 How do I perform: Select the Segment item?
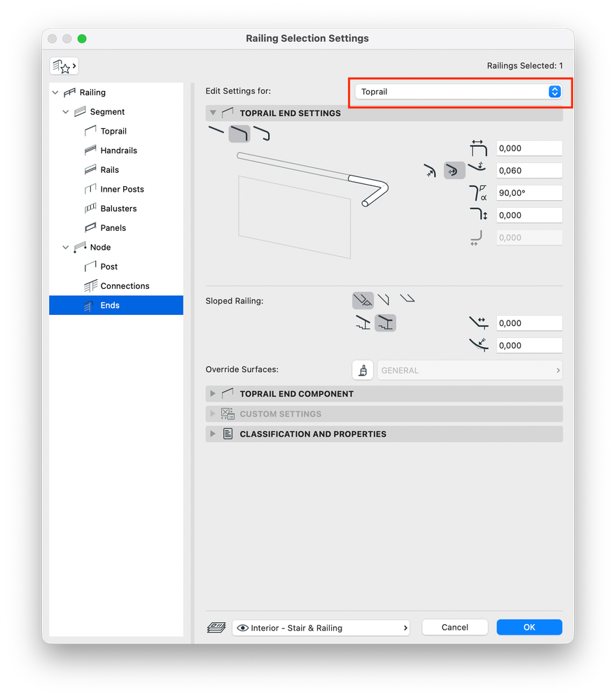point(107,112)
